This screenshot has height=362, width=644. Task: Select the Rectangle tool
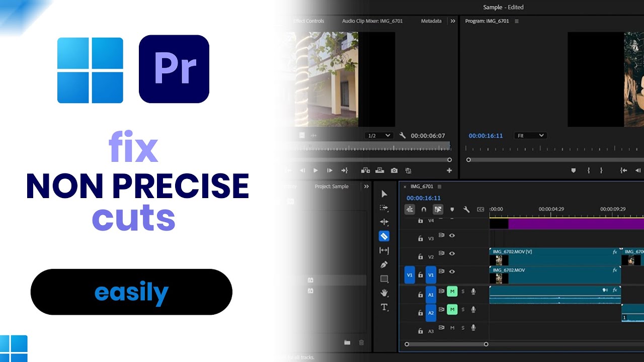(x=384, y=279)
